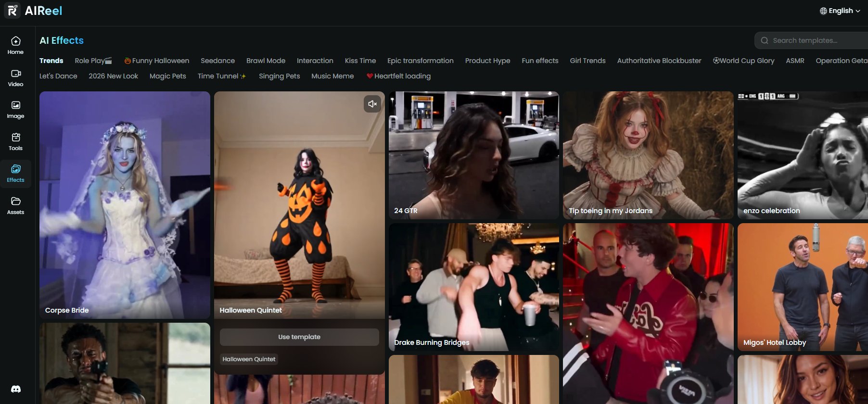Screen dimensions: 868x404
Task: Switch to the Role Play tab
Action: pyautogui.click(x=93, y=61)
